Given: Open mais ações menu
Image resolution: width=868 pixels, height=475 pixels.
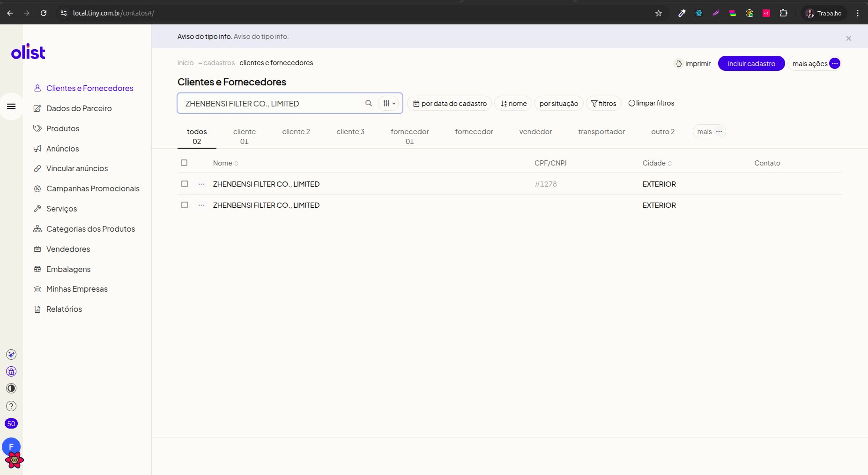Looking at the screenshot, I should [x=815, y=63].
